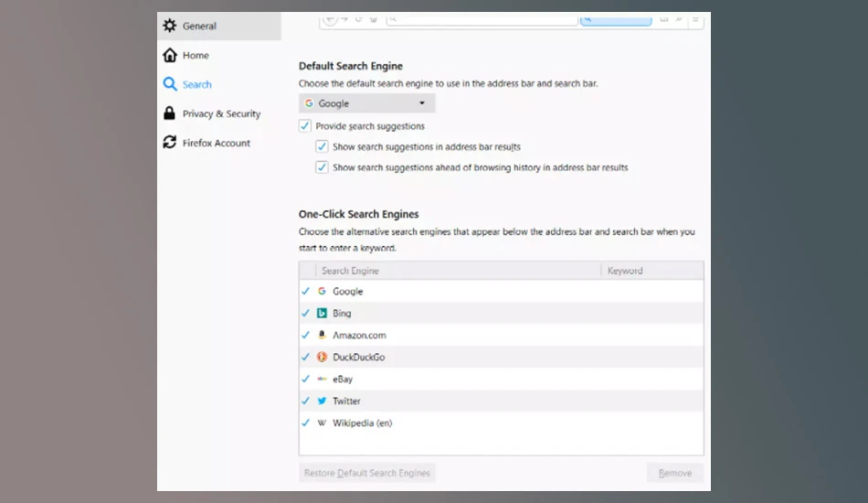Click the Bing logo icon

pyautogui.click(x=322, y=313)
